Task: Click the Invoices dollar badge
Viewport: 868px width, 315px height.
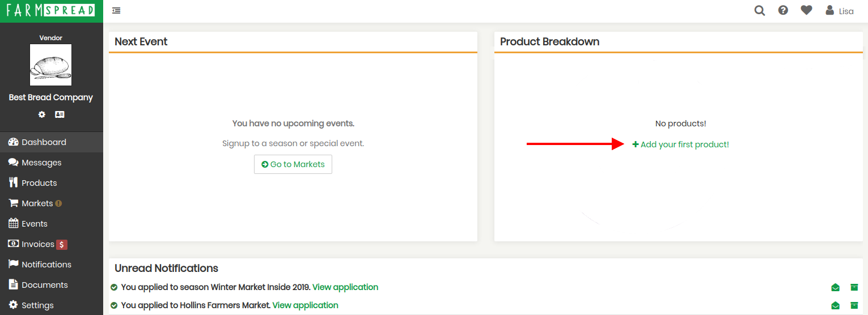Action: (62, 245)
